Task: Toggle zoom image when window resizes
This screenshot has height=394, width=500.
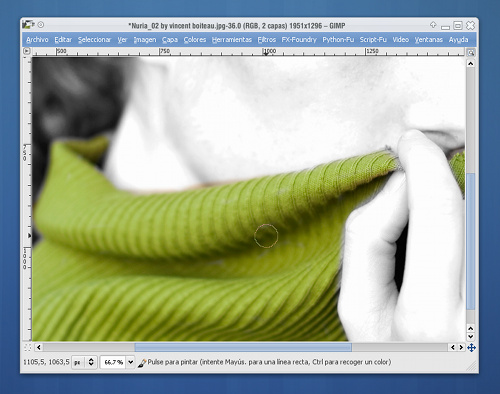Action: 471,52
